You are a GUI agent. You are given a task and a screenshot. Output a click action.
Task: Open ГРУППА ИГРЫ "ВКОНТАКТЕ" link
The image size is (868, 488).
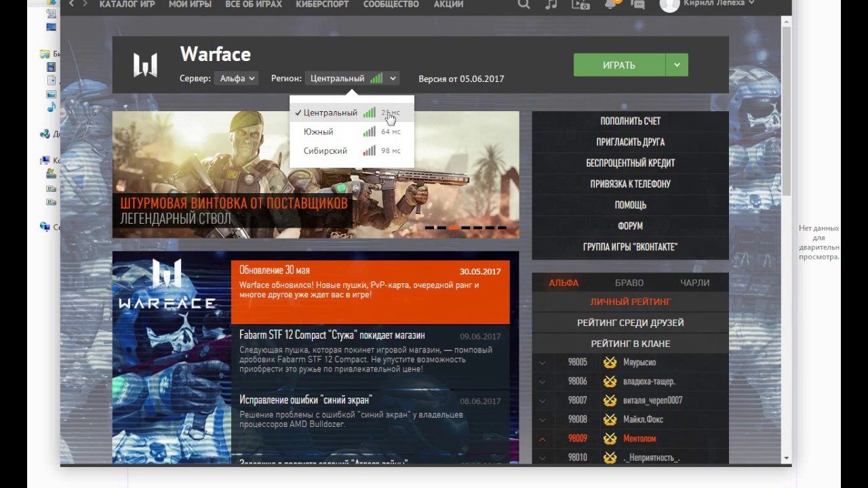pos(630,247)
